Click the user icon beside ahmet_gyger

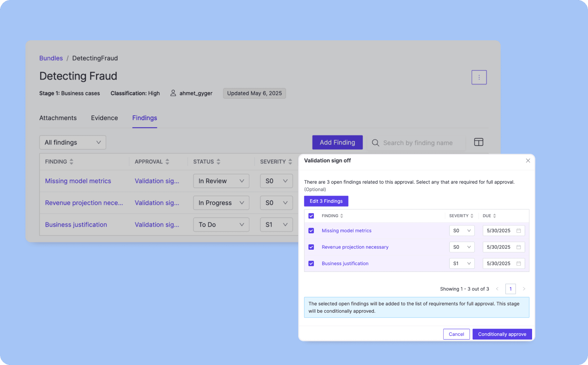(173, 93)
